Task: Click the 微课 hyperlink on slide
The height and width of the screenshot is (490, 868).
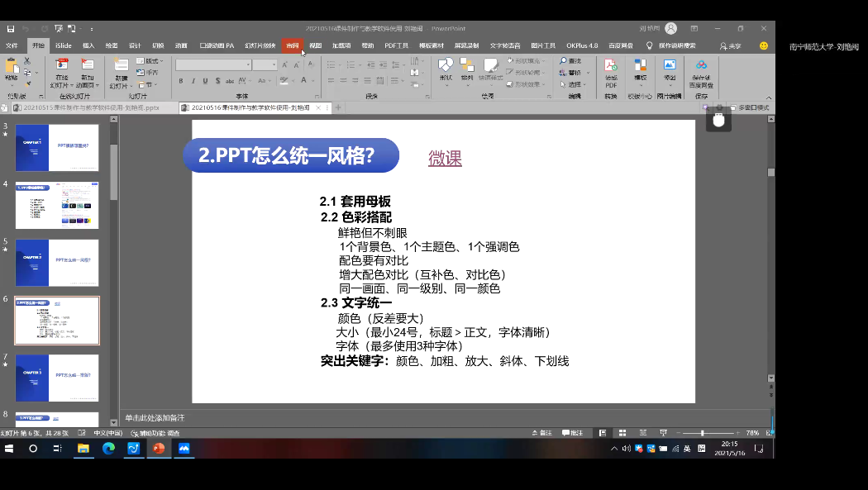Action: click(x=445, y=159)
